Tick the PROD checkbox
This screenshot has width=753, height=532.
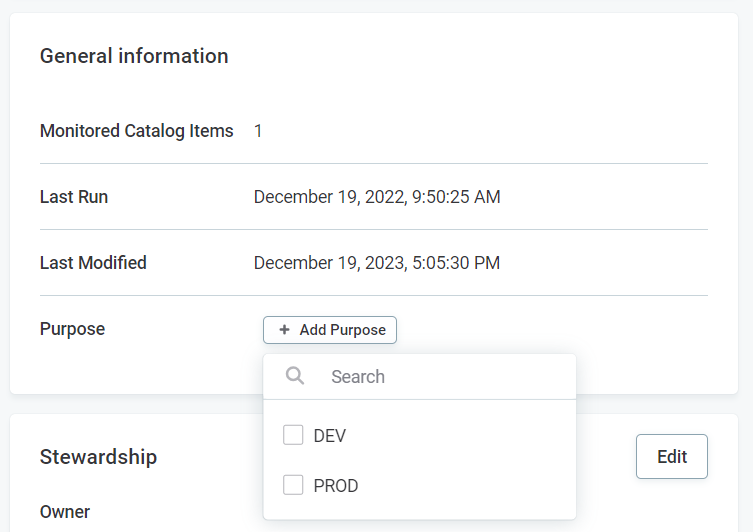pos(293,485)
